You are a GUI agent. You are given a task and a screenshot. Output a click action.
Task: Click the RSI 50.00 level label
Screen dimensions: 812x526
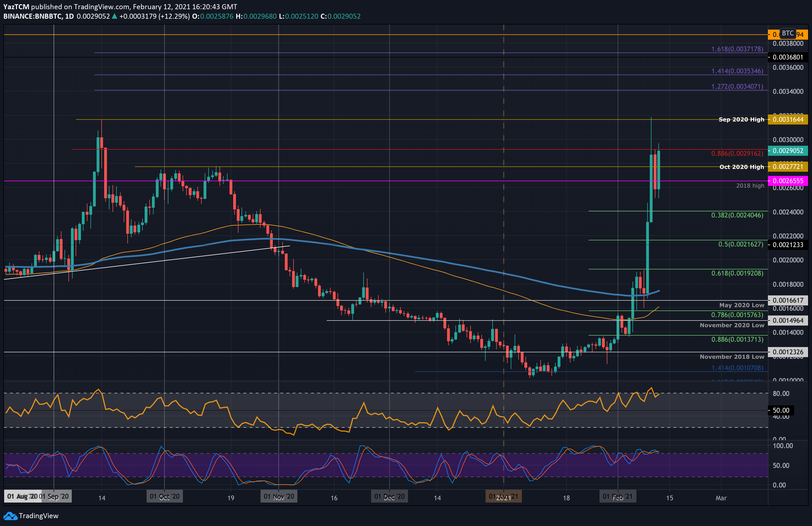[x=781, y=410]
